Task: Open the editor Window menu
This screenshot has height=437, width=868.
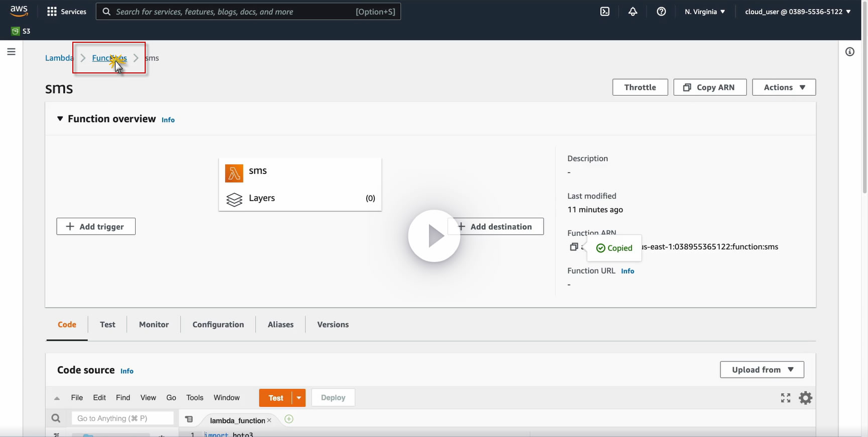Action: (x=227, y=398)
